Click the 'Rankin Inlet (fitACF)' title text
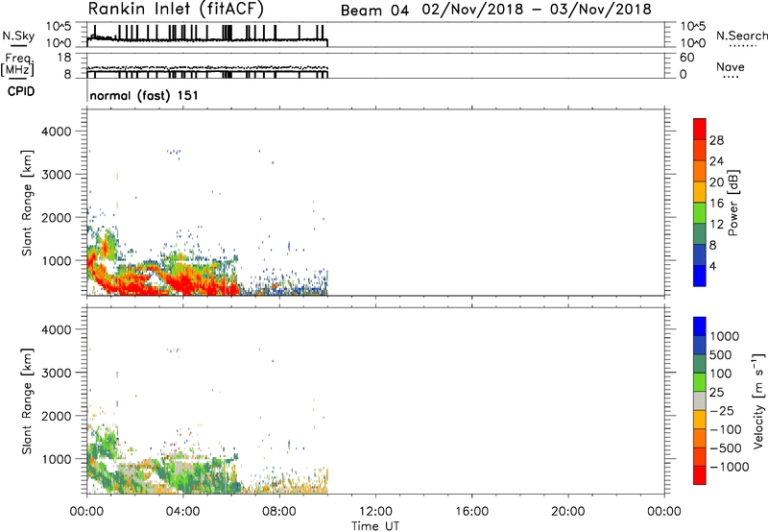This screenshot has height=532, width=768. 177,9
